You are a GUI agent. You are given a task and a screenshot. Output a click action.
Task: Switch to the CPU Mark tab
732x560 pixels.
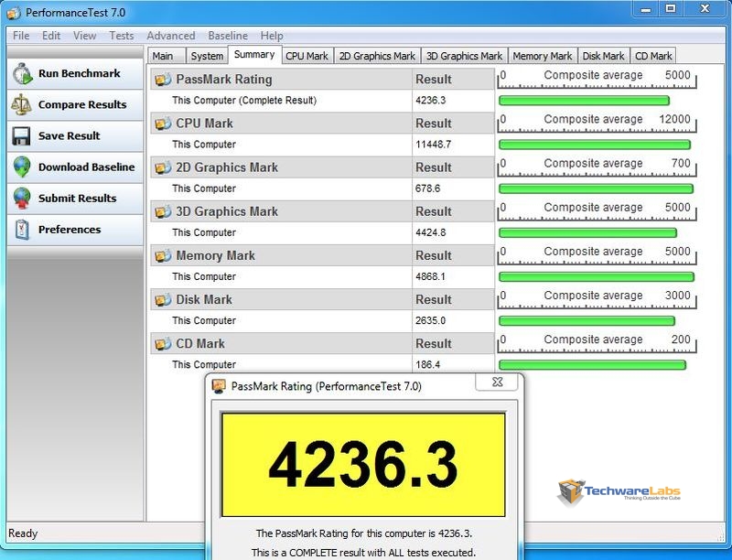click(307, 56)
